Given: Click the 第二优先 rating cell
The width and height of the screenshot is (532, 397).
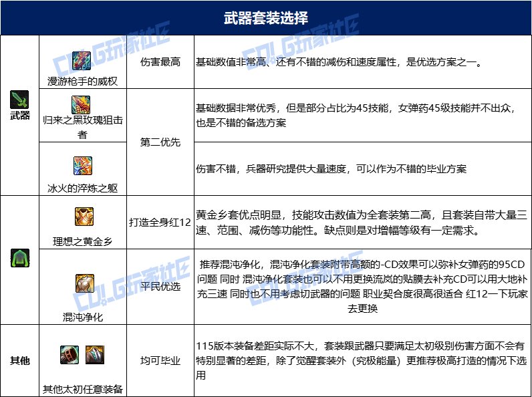Looking at the screenshot, I should click(x=160, y=142).
